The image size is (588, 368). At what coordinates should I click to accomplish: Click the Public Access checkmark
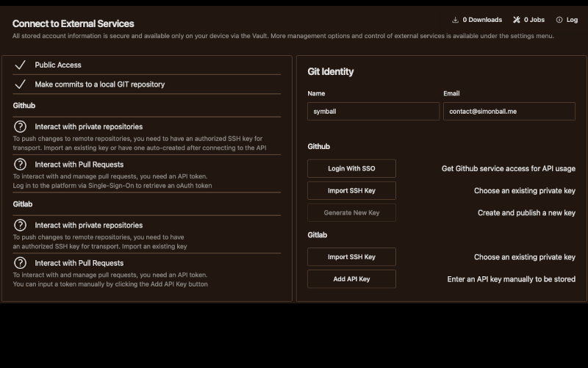[x=21, y=65]
